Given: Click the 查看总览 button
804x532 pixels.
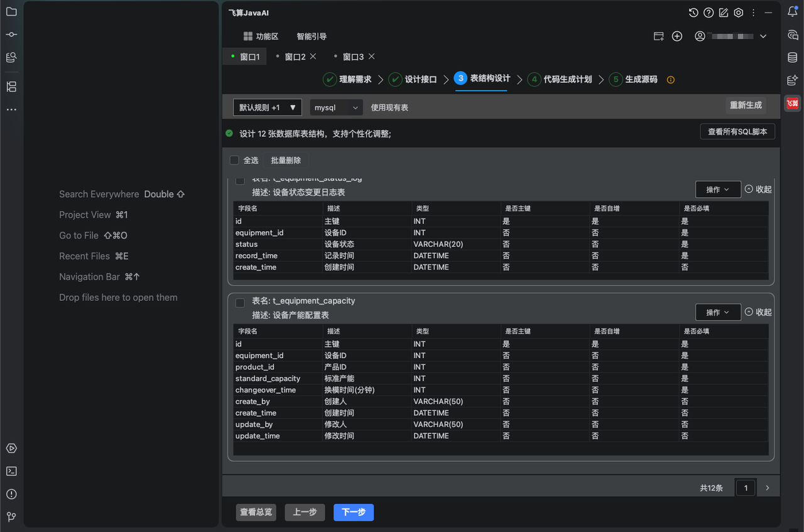Looking at the screenshot, I should click(256, 512).
